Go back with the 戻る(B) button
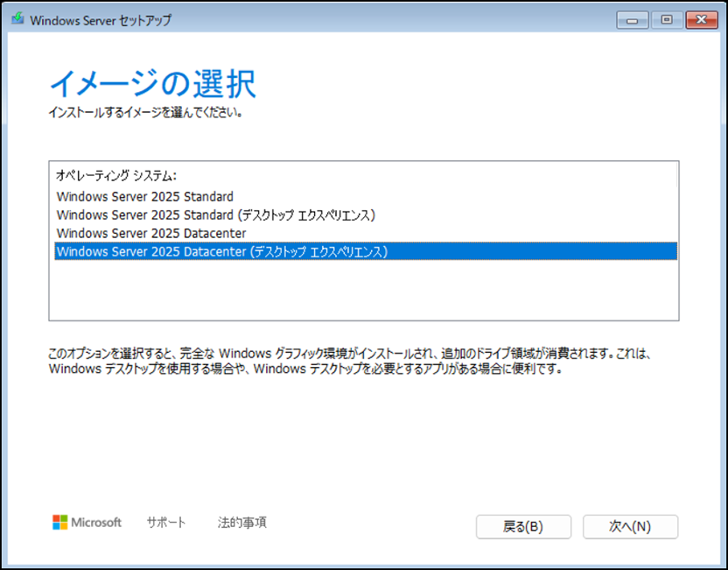728x570 pixels. [523, 527]
